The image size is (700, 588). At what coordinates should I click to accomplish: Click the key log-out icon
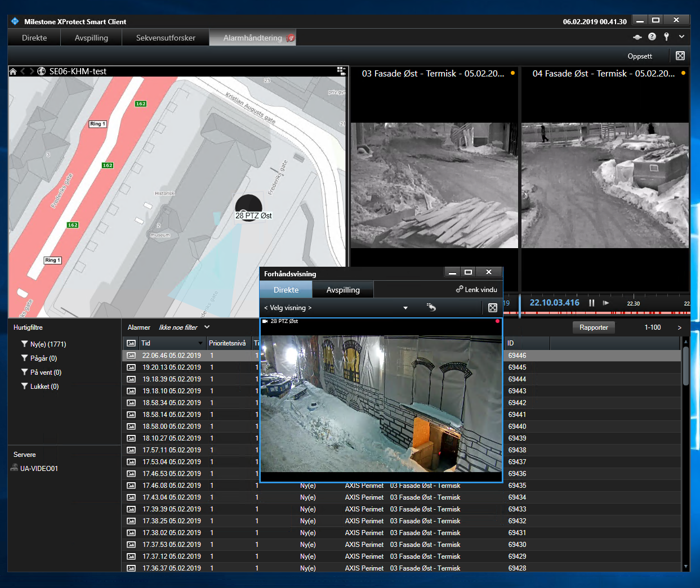coord(666,37)
